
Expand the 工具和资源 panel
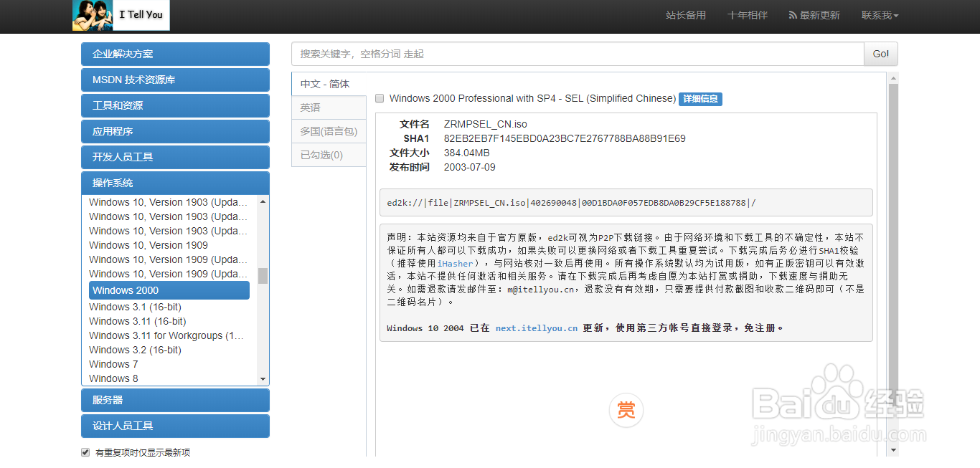[175, 105]
